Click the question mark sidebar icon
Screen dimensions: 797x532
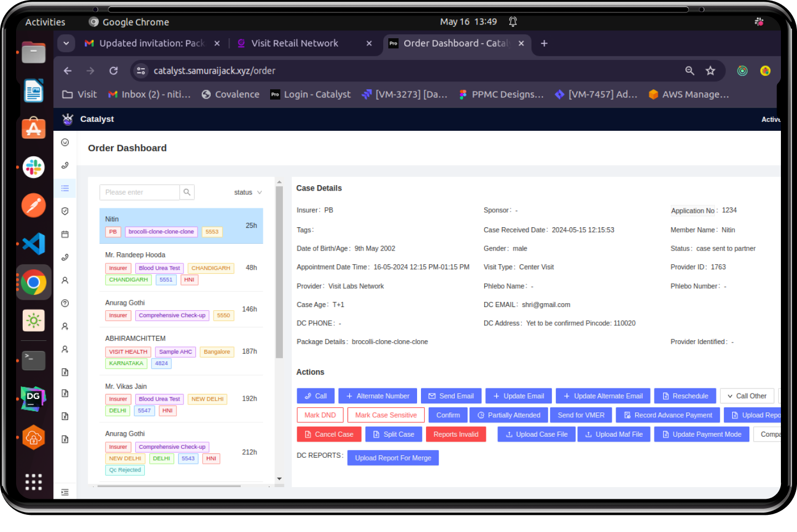pos(65,303)
